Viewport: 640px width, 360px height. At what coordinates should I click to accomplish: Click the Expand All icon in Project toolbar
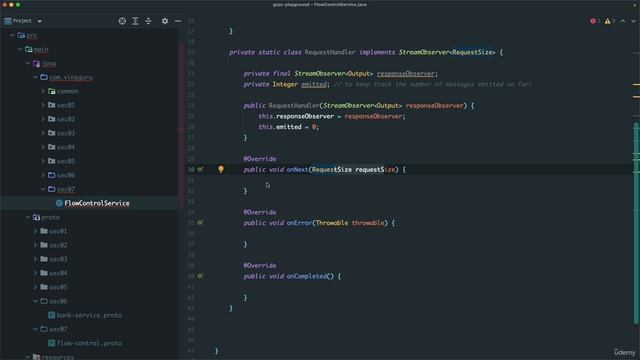135,21
